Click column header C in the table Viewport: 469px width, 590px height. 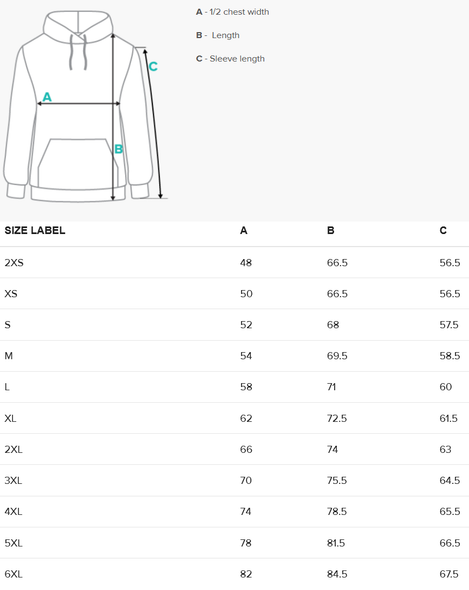click(x=443, y=230)
